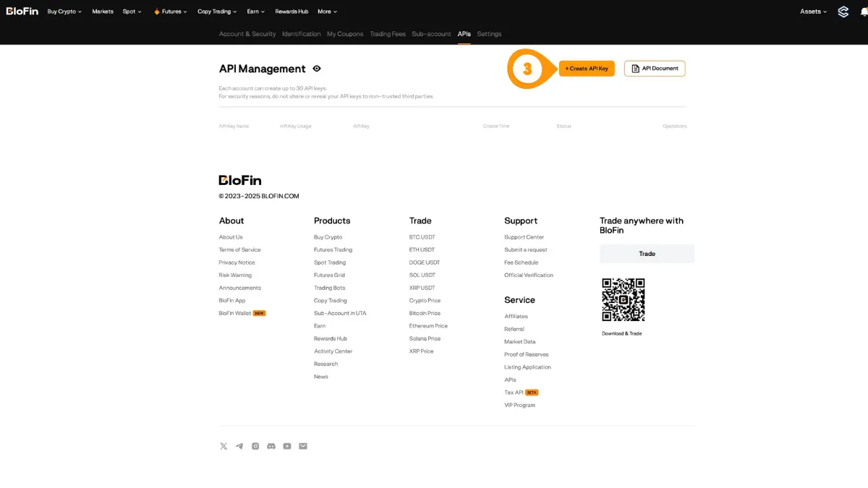Click the BloFin logo in top bar

tap(22, 11)
